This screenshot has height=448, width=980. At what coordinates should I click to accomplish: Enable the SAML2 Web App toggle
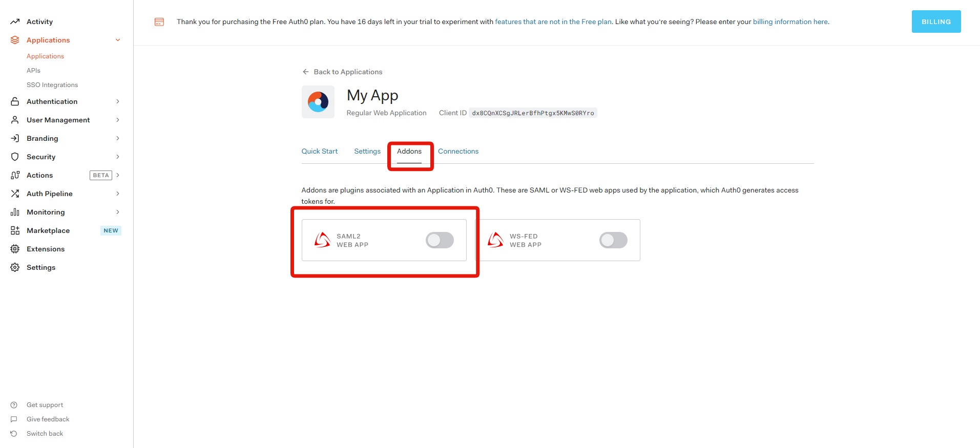tap(440, 240)
